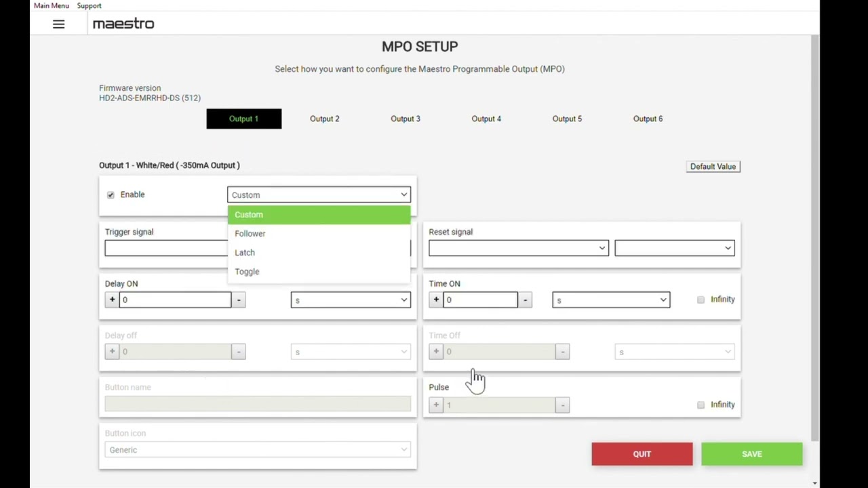Click the Button name text field
Screen dimensions: 868x488
pos(258,404)
